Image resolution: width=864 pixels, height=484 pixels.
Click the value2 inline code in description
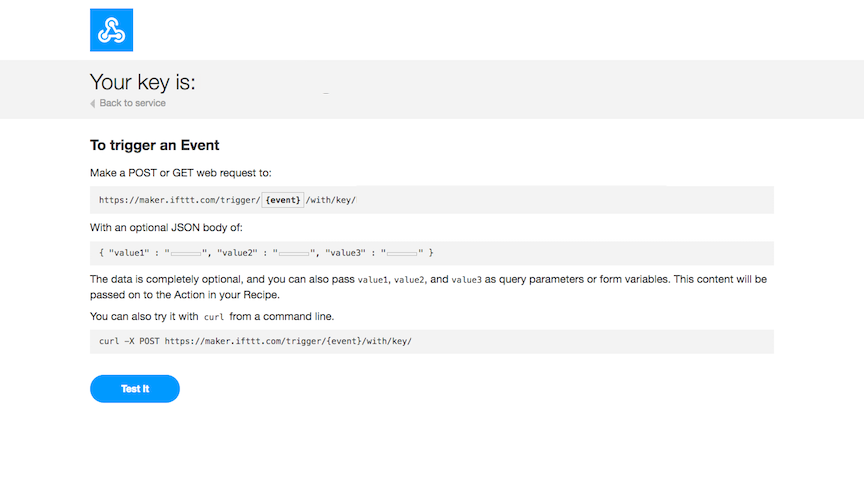click(409, 280)
